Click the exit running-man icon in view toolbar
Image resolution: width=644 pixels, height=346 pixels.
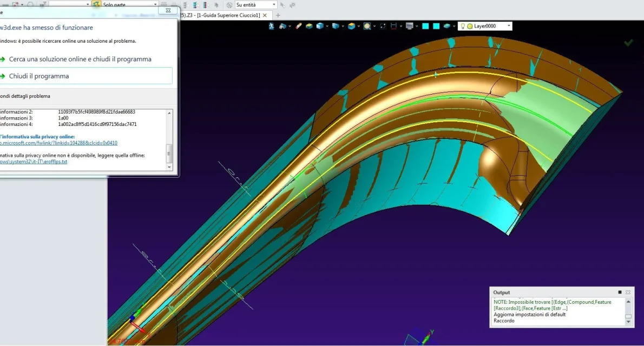272,26
